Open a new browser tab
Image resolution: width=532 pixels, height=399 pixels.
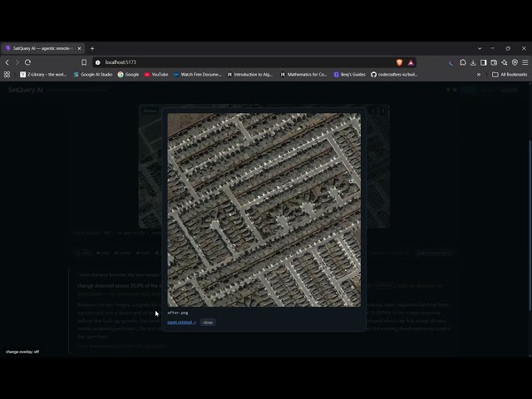coord(92,48)
